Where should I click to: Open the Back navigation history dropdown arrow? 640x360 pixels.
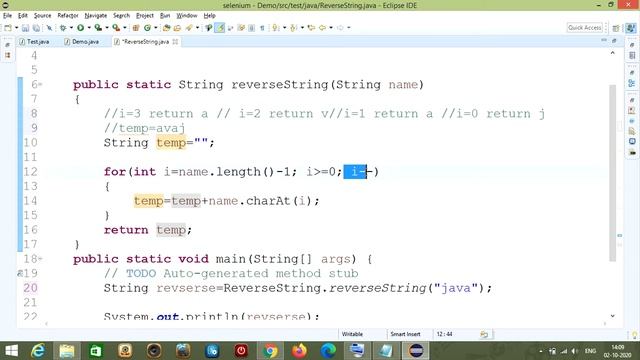point(331,28)
